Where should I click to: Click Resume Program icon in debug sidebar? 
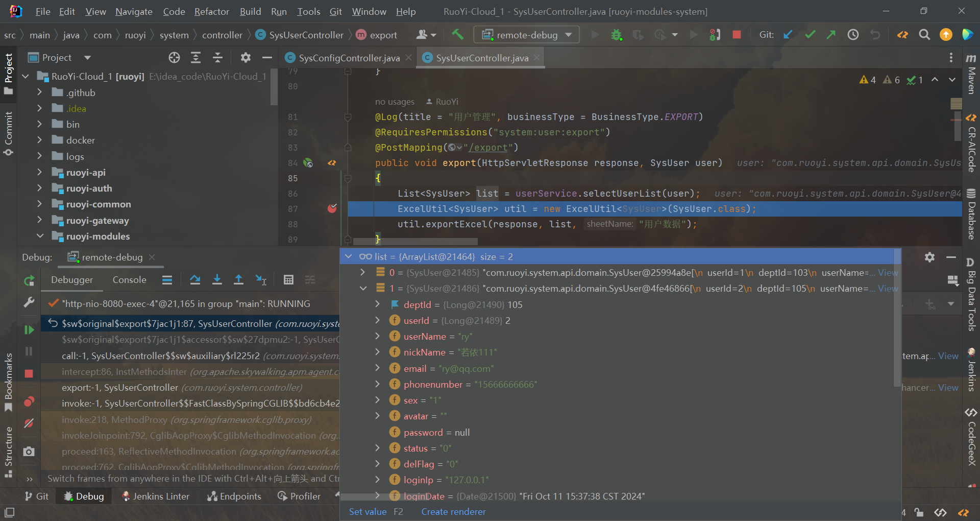[29, 329]
